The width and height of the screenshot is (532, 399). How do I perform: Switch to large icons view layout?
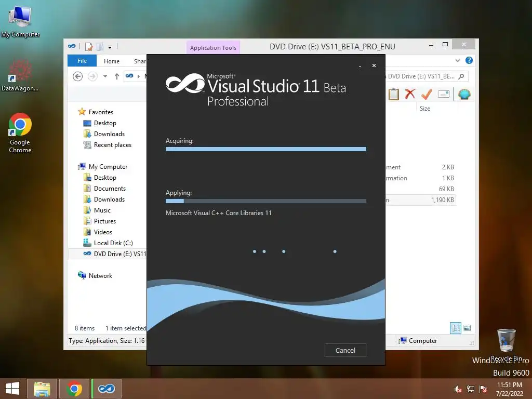467,328
